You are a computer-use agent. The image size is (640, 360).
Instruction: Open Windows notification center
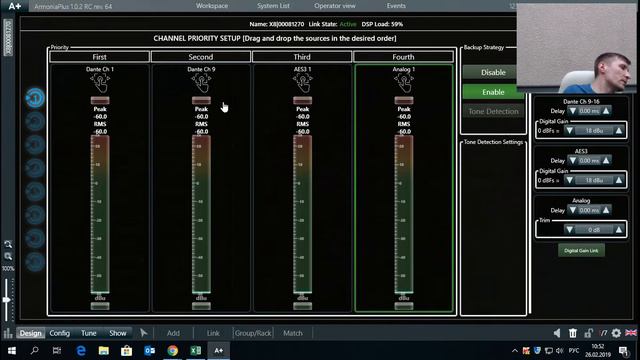pyautogui.click(x=623, y=351)
